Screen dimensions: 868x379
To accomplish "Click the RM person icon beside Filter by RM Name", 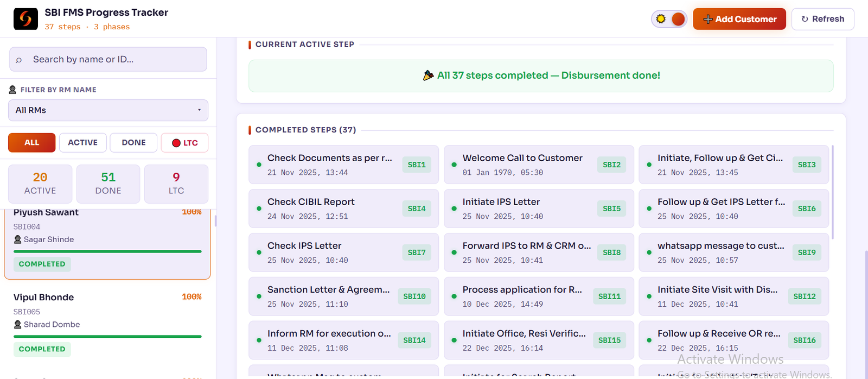I will coord(12,90).
